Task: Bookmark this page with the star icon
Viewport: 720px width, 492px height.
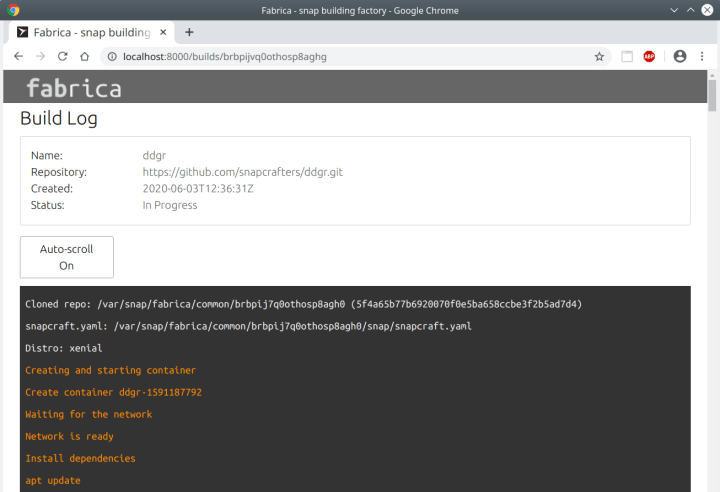Action: pos(599,57)
